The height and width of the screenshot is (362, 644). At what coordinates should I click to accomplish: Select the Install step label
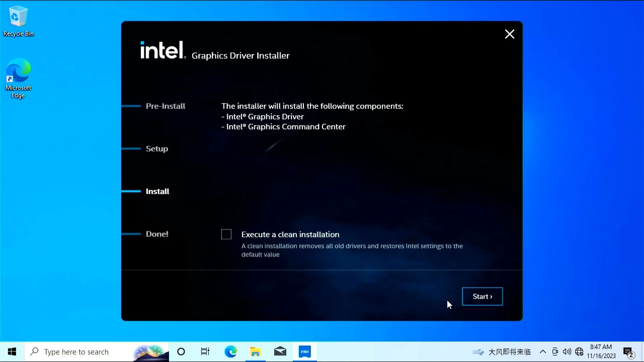click(x=157, y=191)
